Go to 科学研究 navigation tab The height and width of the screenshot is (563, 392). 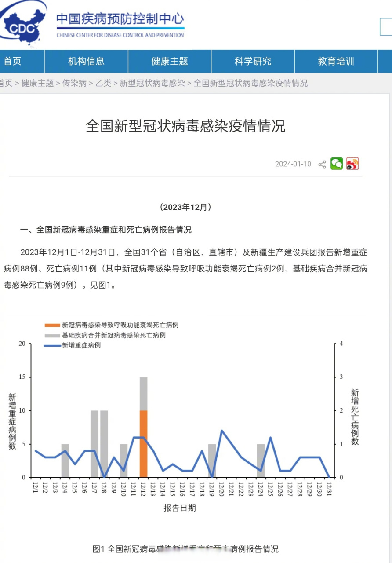tap(253, 61)
